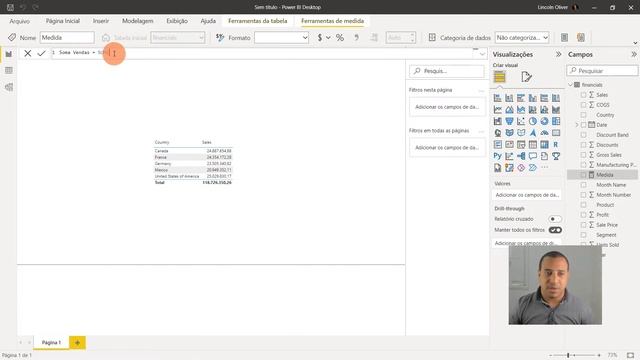Click the New measure icon in ribbon
This screenshot has width=640, height=360.
564,38
